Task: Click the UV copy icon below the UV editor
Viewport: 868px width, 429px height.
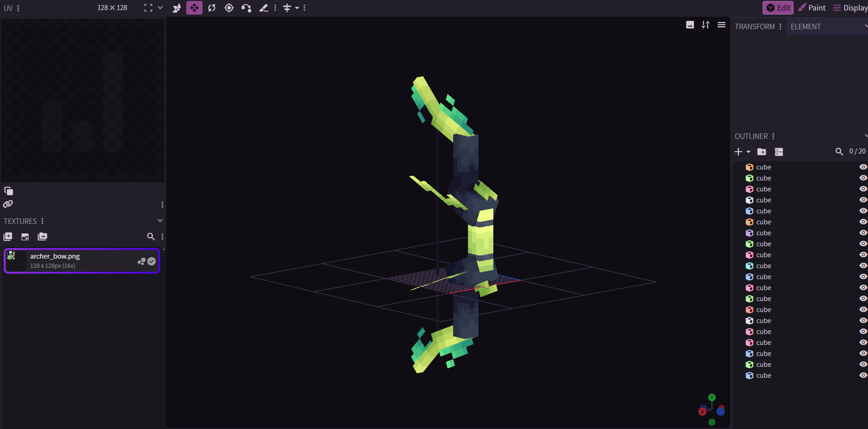Action: [9, 191]
